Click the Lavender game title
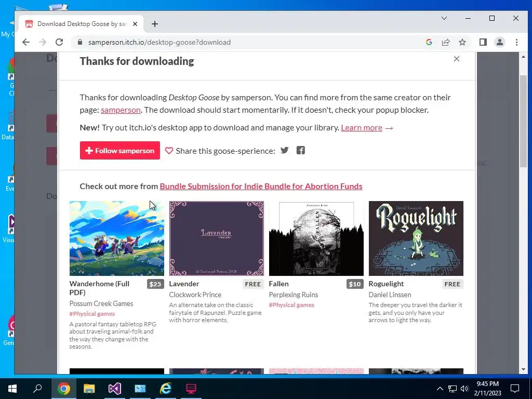This screenshot has height=399, width=532. pos(184,284)
